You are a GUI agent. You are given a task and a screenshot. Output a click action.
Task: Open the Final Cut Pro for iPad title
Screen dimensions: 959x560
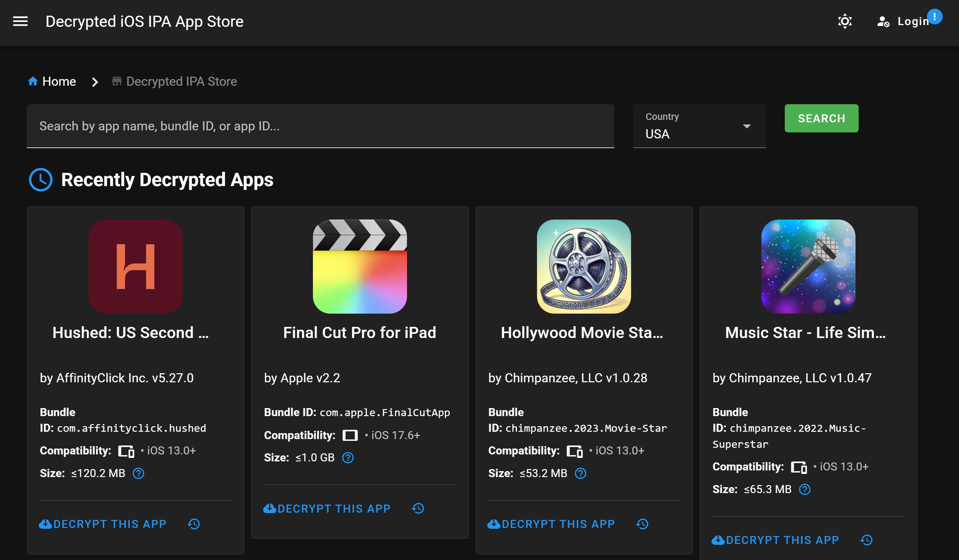[x=360, y=332]
